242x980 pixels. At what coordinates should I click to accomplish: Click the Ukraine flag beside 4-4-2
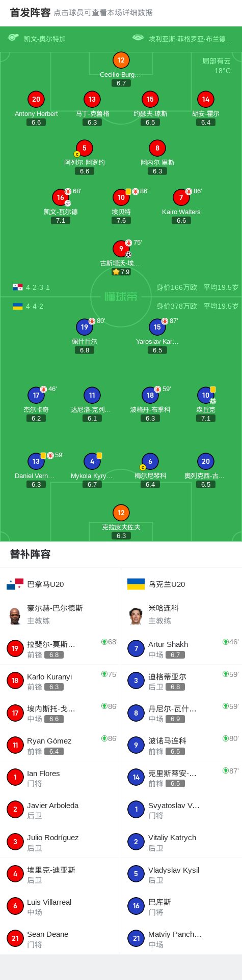18,306
